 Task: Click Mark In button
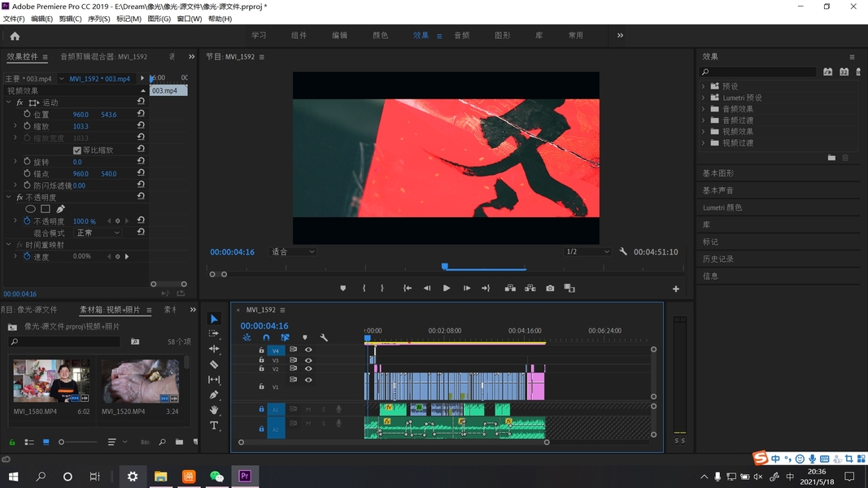click(x=364, y=288)
